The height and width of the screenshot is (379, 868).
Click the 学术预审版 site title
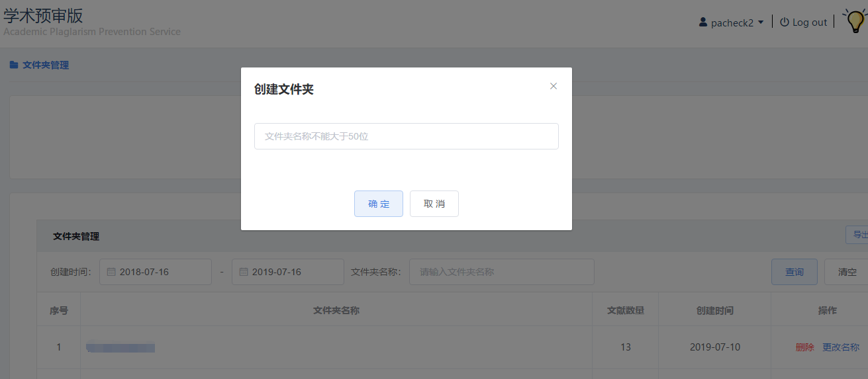44,16
